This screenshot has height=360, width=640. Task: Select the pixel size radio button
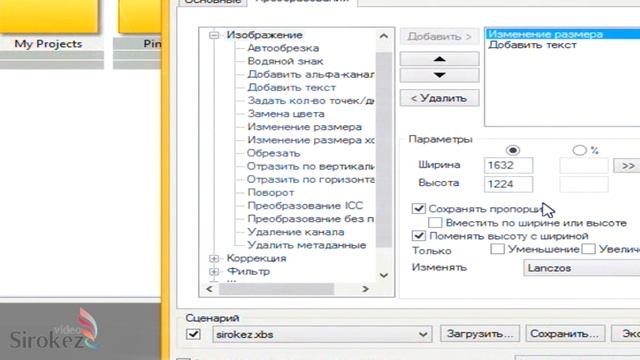[x=513, y=150]
